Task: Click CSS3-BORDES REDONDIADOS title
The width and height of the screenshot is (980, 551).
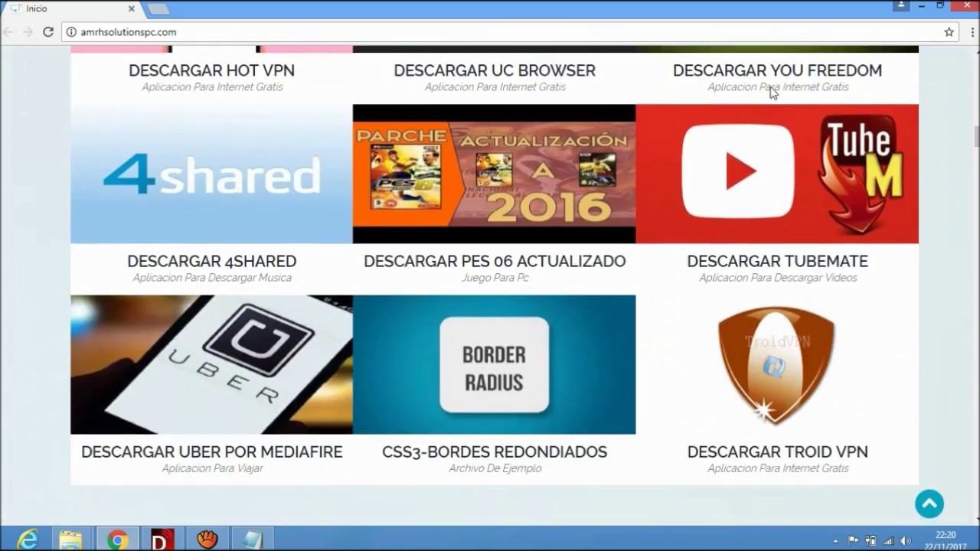Action: click(x=495, y=452)
